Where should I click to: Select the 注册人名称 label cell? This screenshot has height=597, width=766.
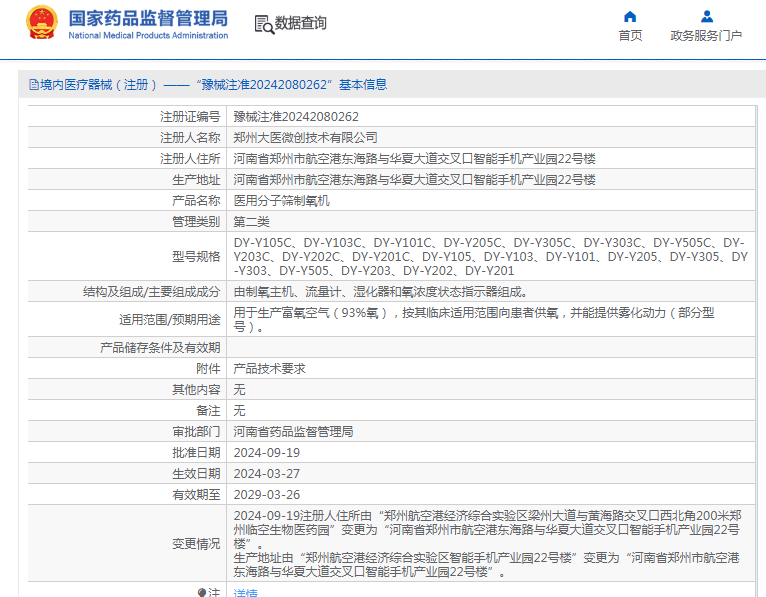click(x=190, y=138)
